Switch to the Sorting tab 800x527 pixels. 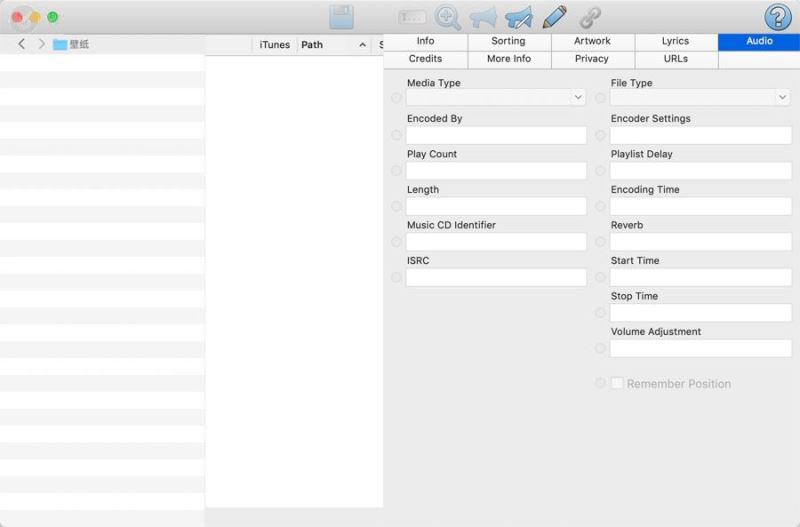point(509,41)
